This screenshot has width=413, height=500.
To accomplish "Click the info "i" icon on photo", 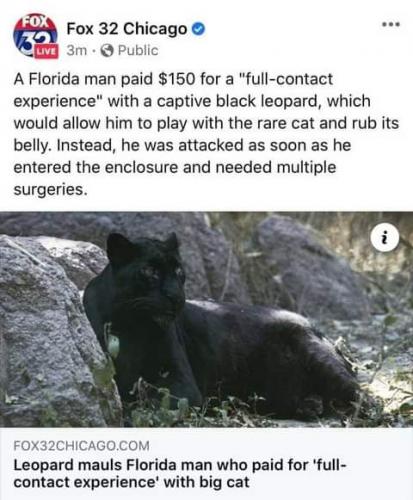I will 385,237.
